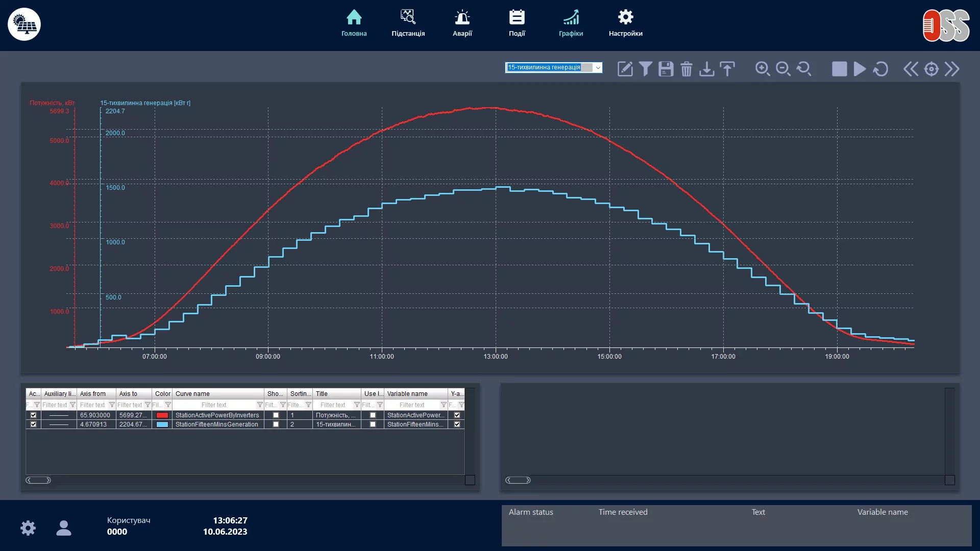Center chart with the target icon
Viewport: 980px width, 551px height.
(x=932, y=69)
